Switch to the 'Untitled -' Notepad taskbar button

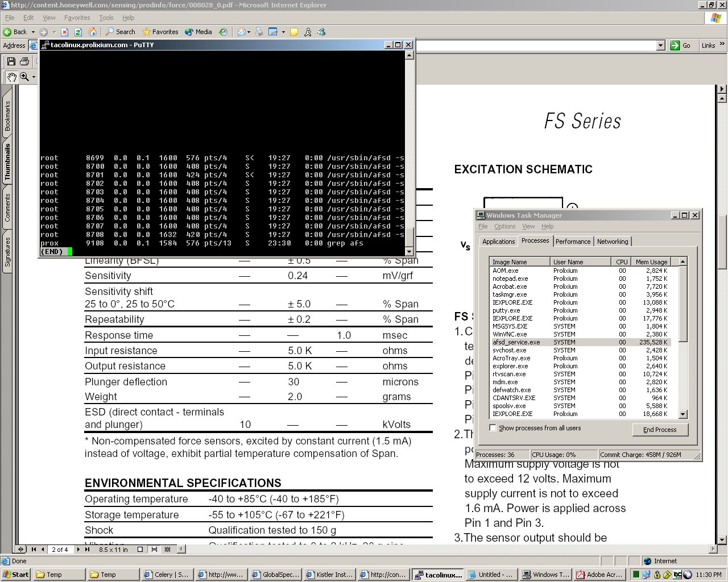point(491,575)
